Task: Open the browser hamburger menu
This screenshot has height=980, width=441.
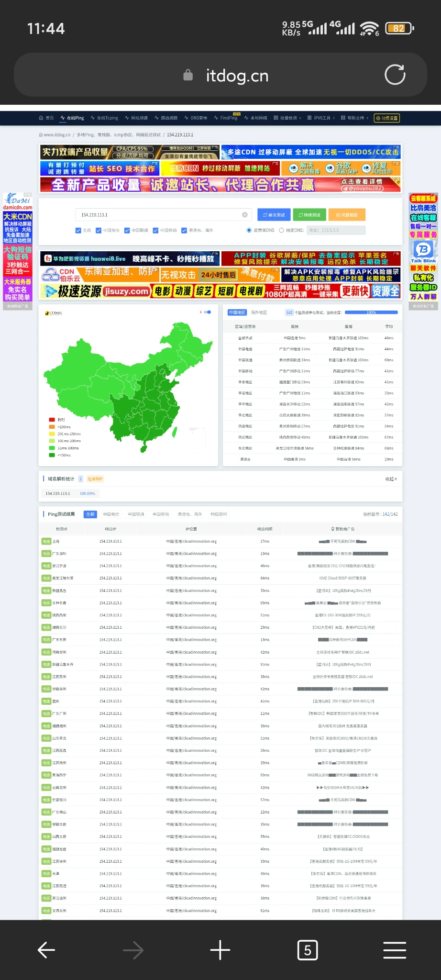Action: pos(395,950)
